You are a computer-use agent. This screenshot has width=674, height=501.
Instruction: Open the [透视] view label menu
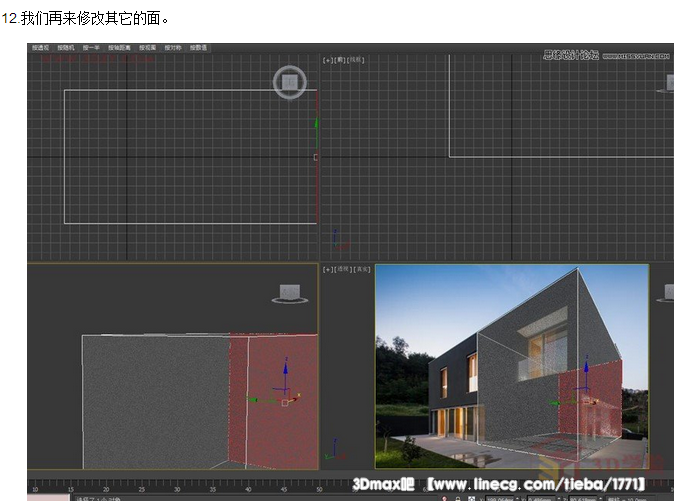342,269
